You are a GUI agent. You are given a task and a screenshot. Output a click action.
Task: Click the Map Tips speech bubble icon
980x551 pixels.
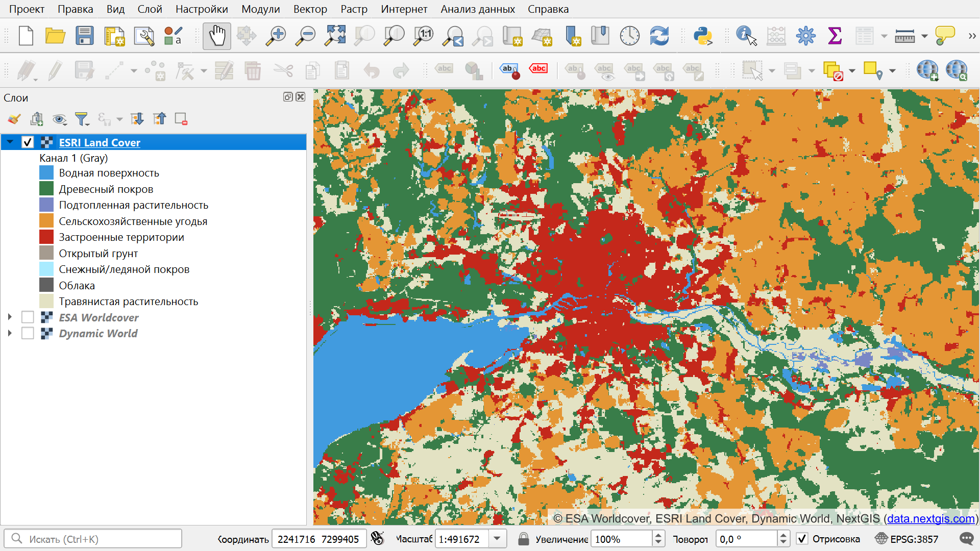[945, 36]
